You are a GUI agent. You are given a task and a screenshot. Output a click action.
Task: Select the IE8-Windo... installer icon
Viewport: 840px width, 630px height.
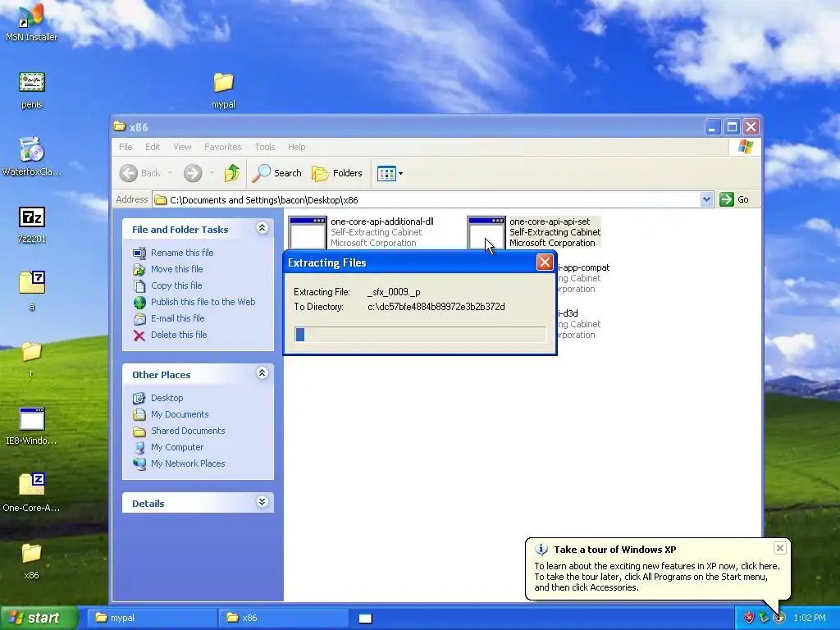(31, 426)
